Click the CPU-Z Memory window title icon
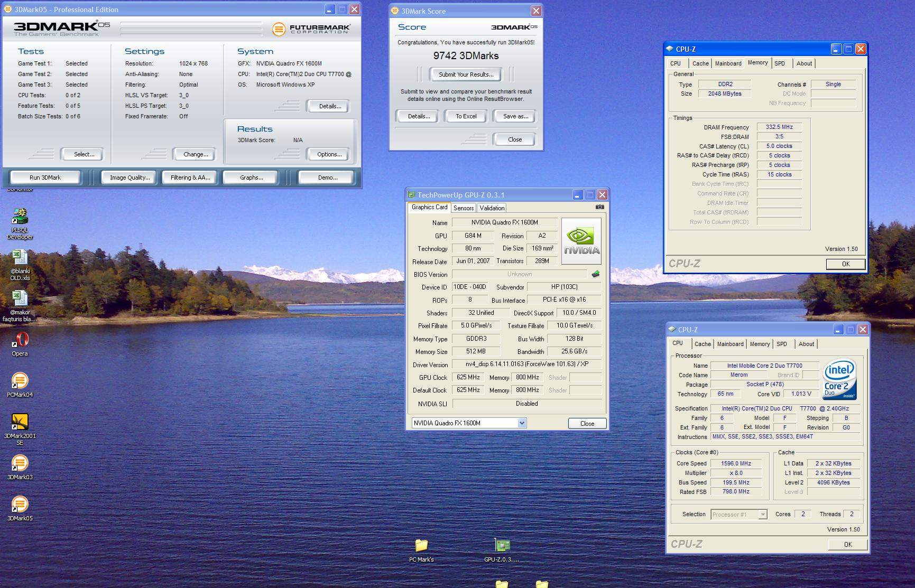Viewport: 915px width, 588px height. tap(670, 49)
